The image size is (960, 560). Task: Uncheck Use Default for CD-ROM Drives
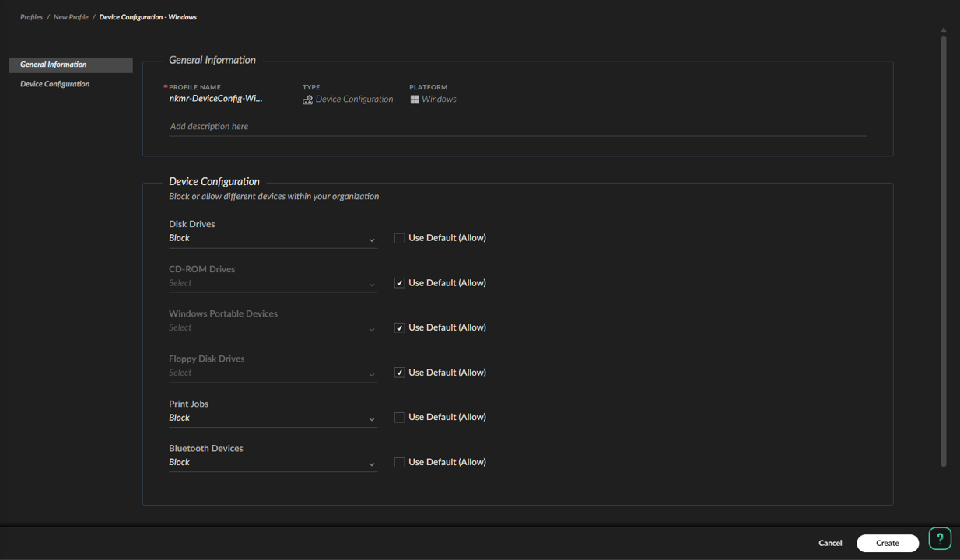point(399,283)
